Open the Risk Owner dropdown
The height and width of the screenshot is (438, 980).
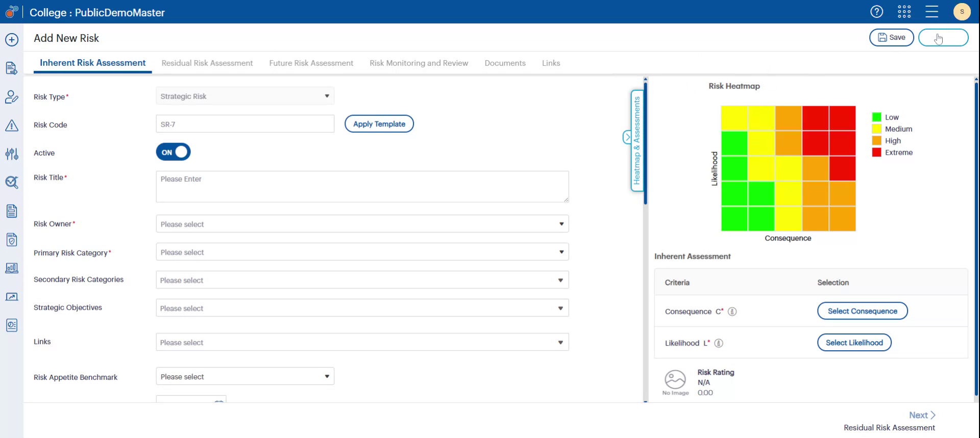[x=362, y=224]
